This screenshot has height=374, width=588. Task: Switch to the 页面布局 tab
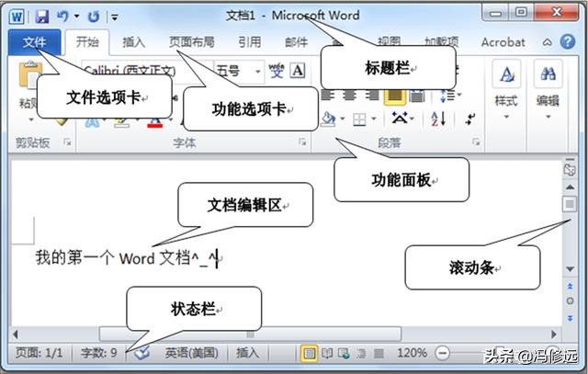click(x=192, y=42)
